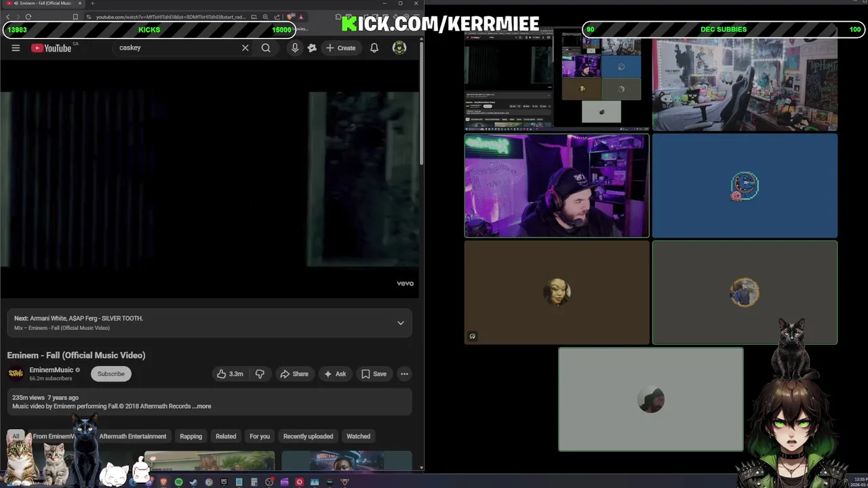Select the Aftermath Entertainment filter chip
868x488 pixels.
pyautogui.click(x=132, y=436)
